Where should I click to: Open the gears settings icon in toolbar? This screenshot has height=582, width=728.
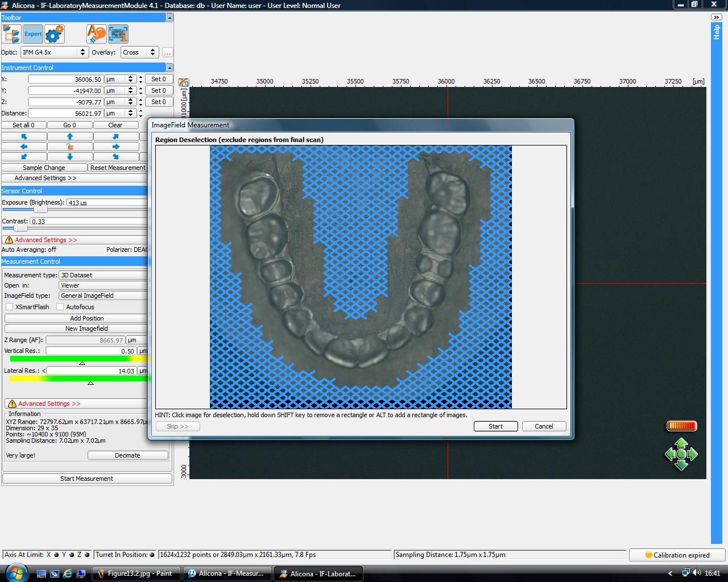point(55,34)
